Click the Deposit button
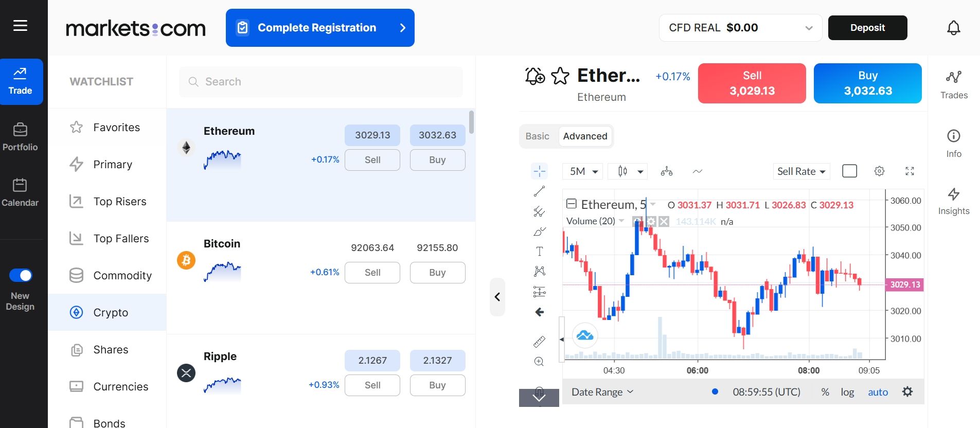Image resolution: width=980 pixels, height=428 pixels. (867, 28)
